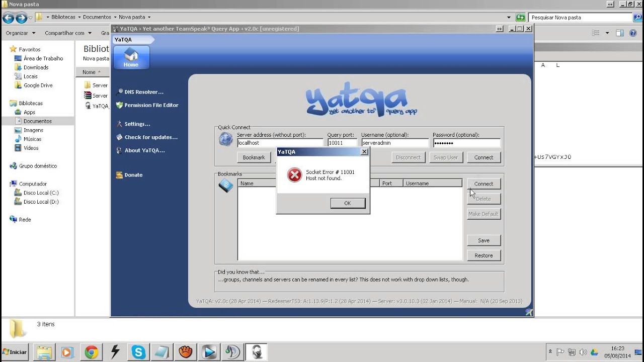Open the Compartilhar com dropdown menu
The height and width of the screenshot is (362, 644).
(x=68, y=33)
